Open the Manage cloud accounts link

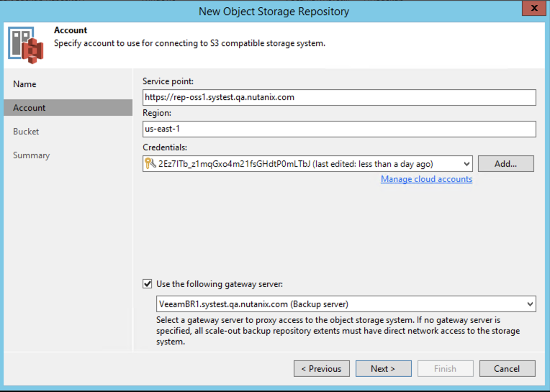tap(426, 179)
